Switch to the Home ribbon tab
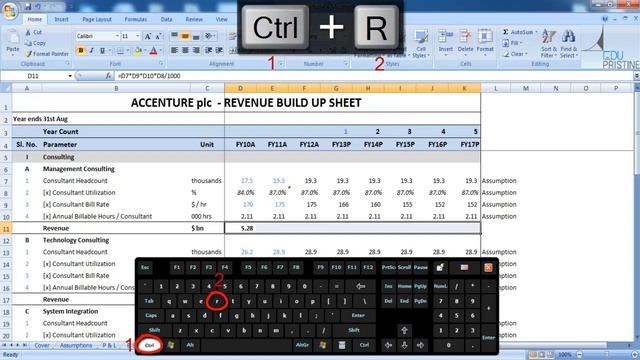Viewport: 640px width, 360px height. pyautogui.click(x=34, y=19)
